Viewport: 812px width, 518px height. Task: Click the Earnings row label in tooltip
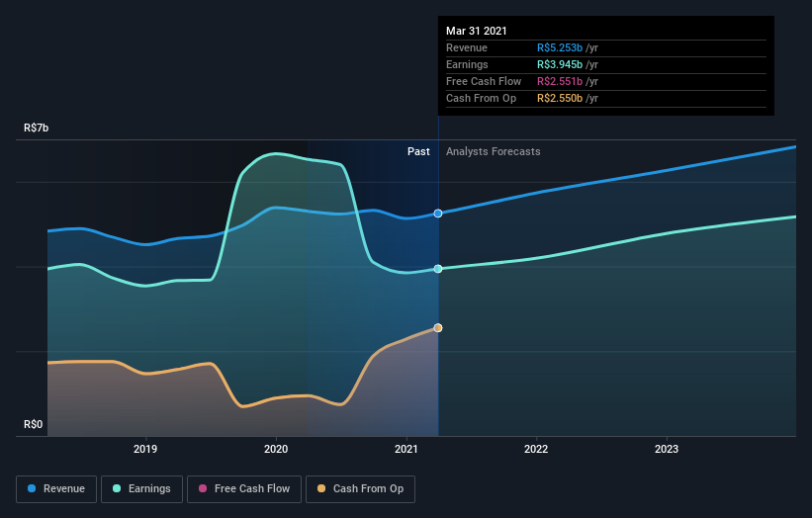pos(467,64)
